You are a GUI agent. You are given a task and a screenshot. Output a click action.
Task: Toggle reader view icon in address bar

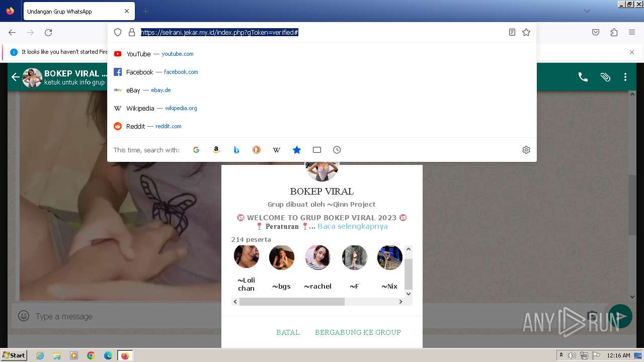click(x=512, y=32)
